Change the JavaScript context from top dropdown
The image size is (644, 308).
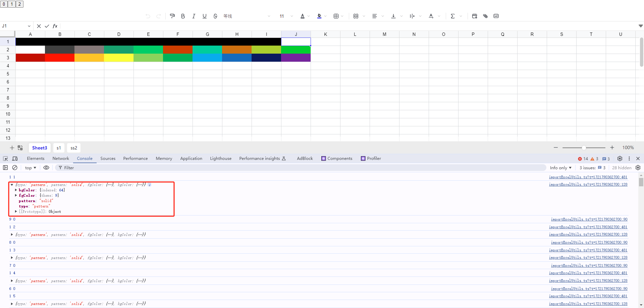coord(30,168)
